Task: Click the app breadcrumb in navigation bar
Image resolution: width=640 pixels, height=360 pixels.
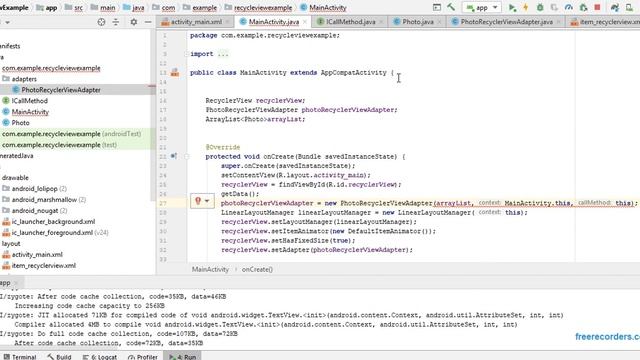Action: (47, 8)
